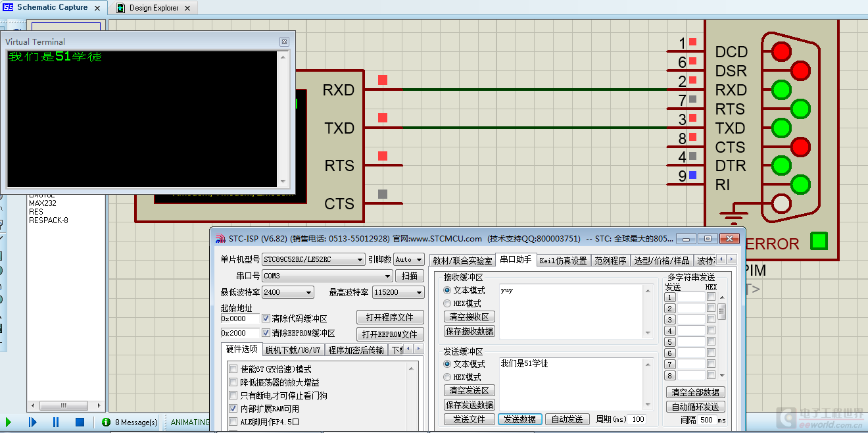Viewport: 868px width, 433px height.
Task: Click the CTS grey pin marker on left component
Action: pos(383,194)
